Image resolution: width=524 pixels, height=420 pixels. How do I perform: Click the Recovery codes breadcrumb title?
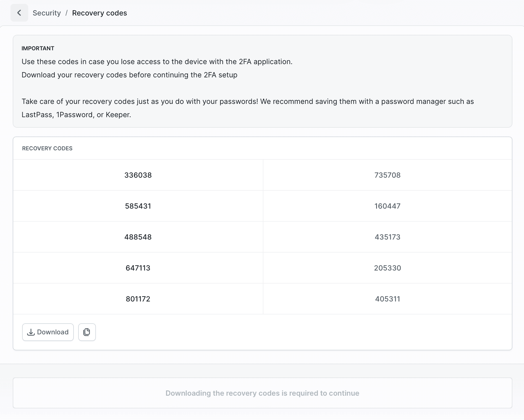pyautogui.click(x=99, y=13)
